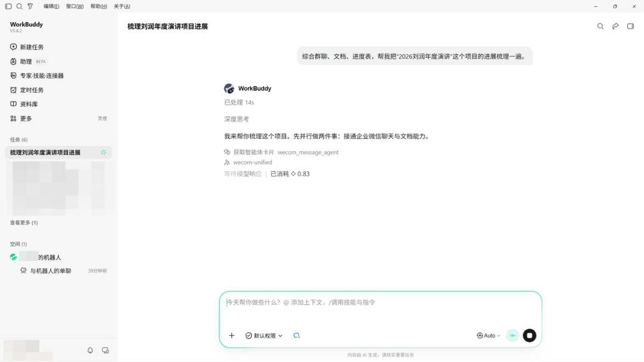
Task: Click the user message bubble about 2026刘润年度演讲
Action: [415, 56]
